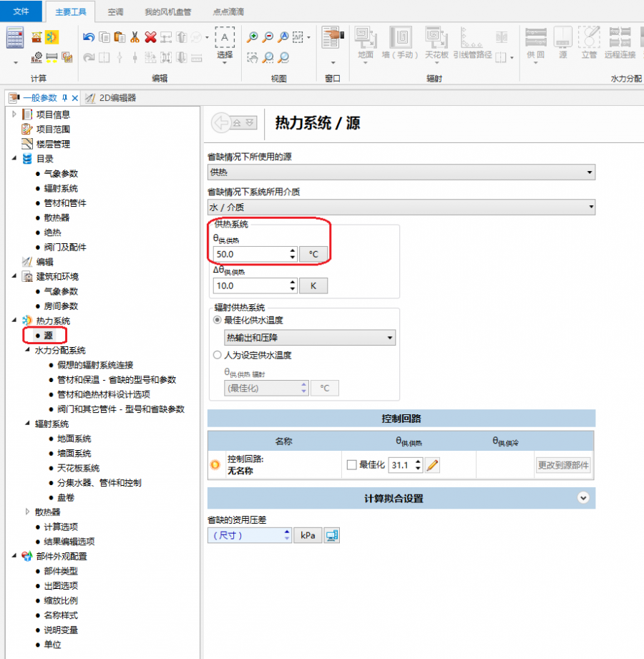Click the computer icon beside kPa button
The height and width of the screenshot is (659, 644).
click(331, 535)
